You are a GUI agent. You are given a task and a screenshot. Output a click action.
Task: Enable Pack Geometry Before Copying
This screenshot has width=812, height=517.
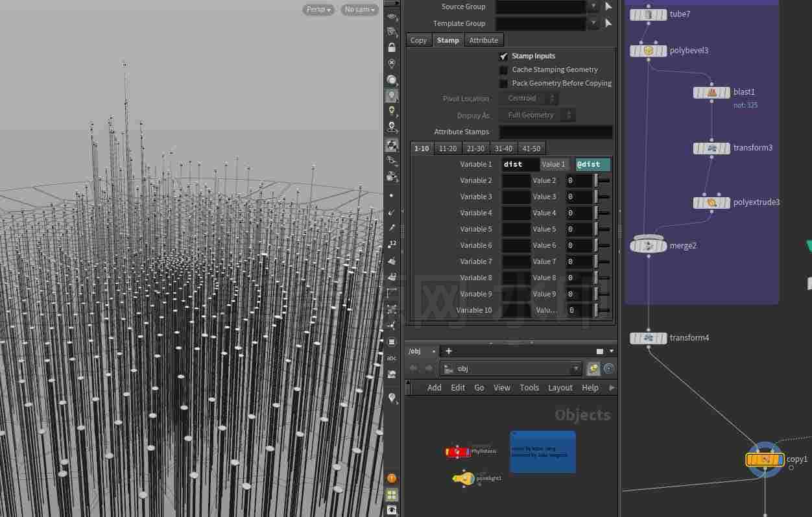coord(503,84)
